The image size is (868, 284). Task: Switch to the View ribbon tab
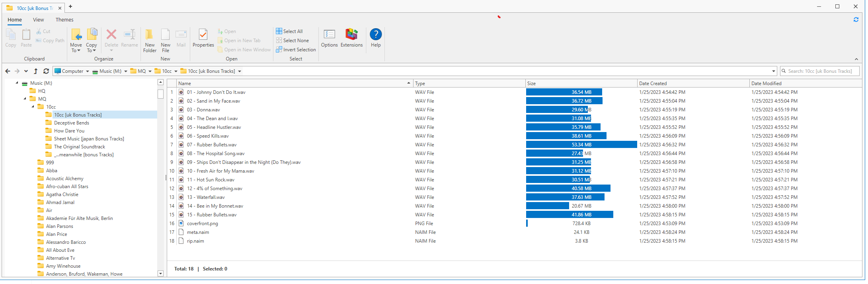point(38,20)
